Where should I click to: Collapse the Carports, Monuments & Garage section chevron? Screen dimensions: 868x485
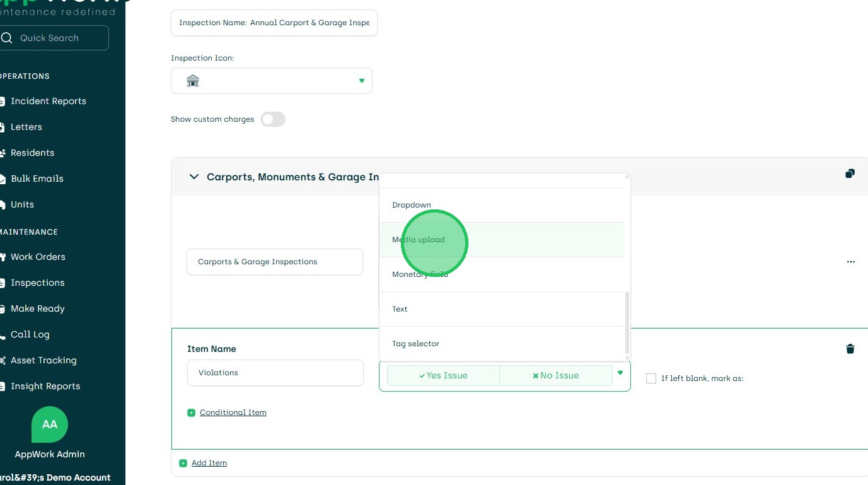pos(194,177)
